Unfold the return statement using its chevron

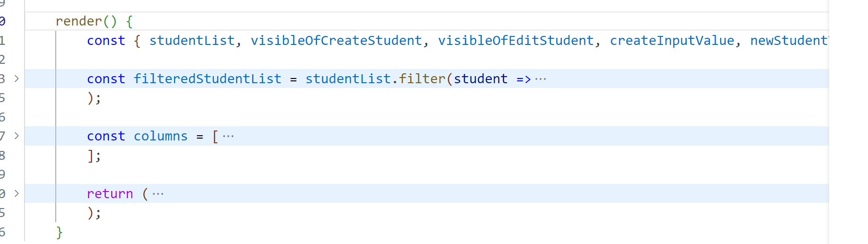17,193
